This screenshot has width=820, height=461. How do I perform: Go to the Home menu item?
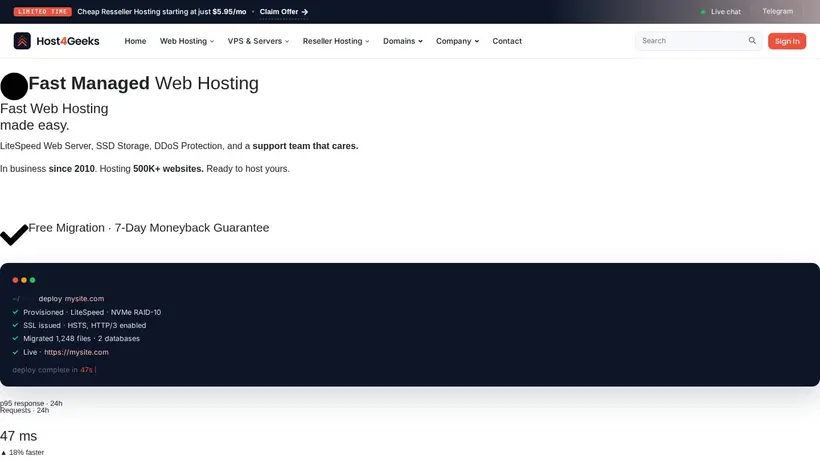(x=135, y=41)
